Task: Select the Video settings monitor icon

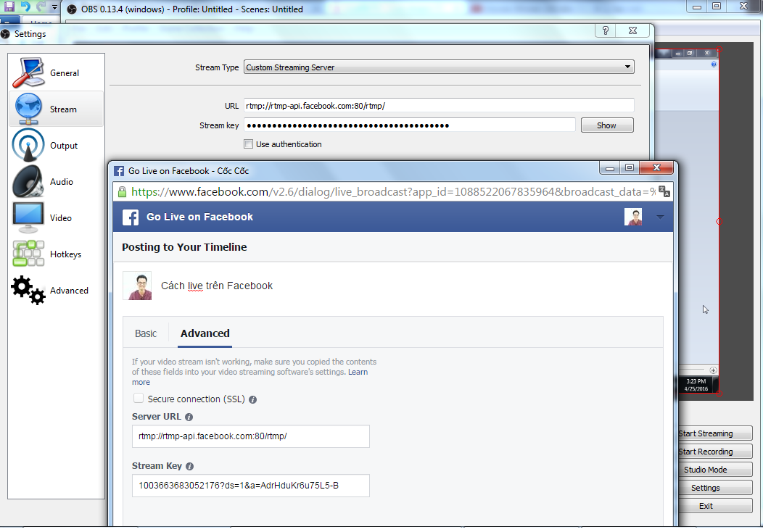Action: 28,217
